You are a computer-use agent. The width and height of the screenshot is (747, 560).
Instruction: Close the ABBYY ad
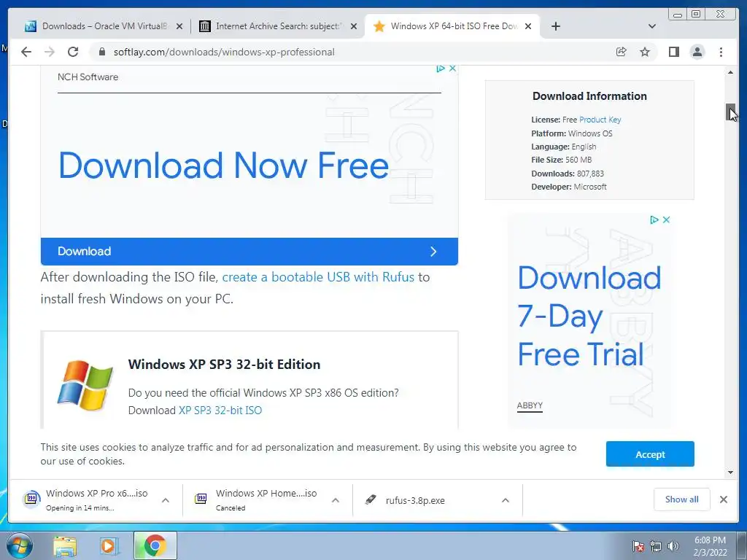click(667, 219)
